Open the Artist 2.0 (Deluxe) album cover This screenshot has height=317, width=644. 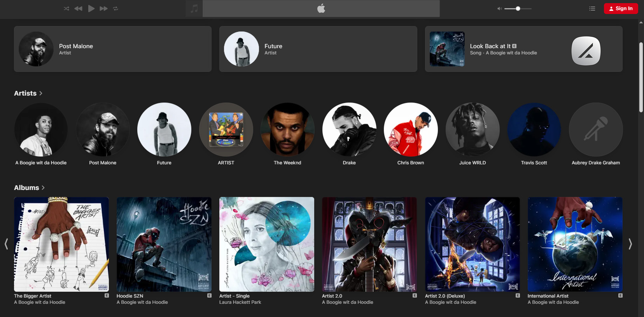(x=472, y=244)
